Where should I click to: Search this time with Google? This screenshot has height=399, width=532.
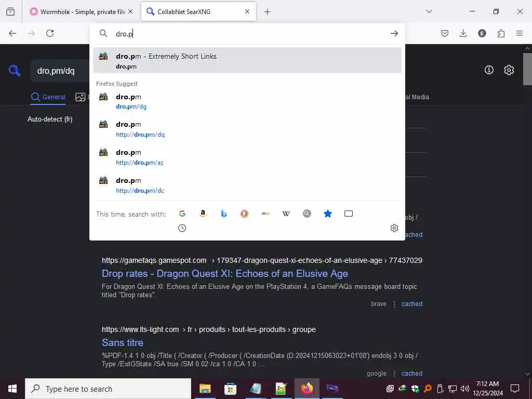tap(182, 214)
